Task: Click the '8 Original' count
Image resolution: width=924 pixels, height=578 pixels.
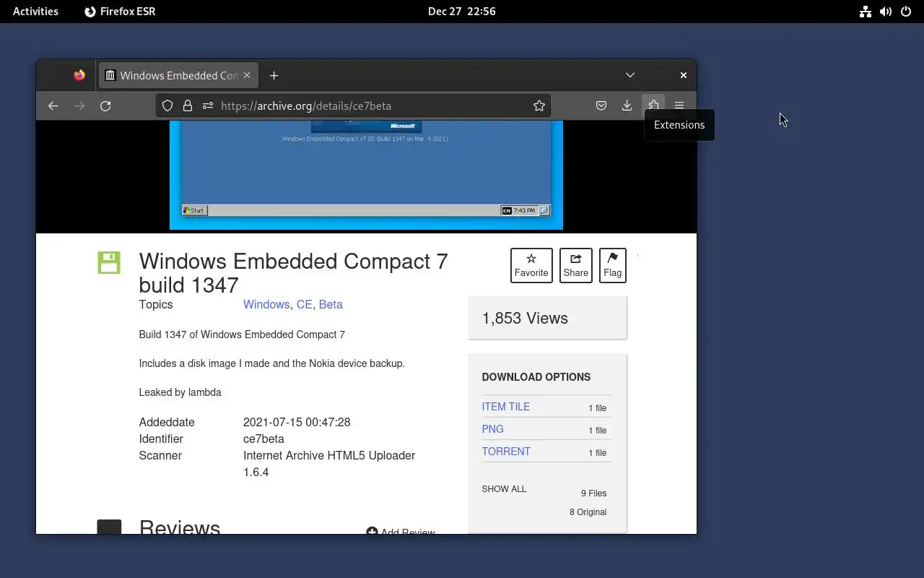Action: point(588,512)
